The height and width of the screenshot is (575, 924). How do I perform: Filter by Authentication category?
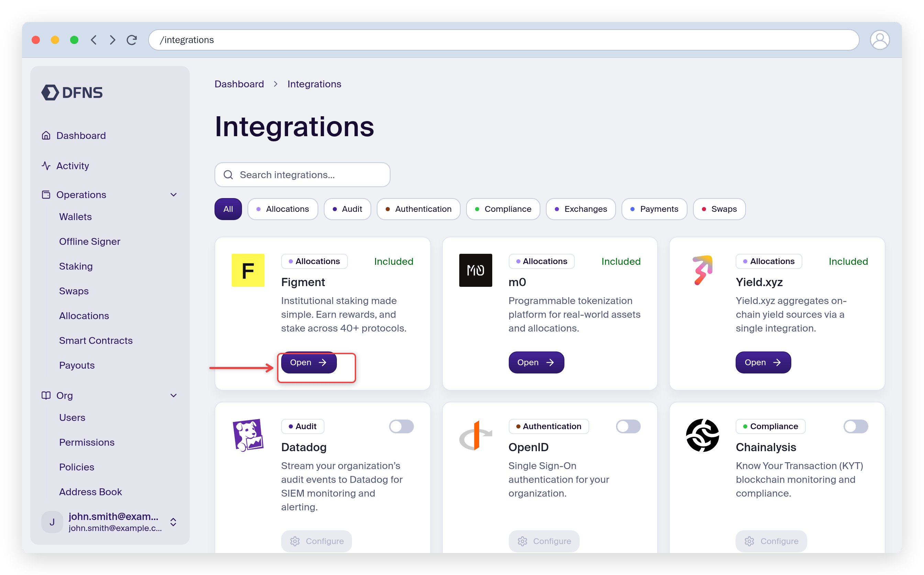pos(418,209)
